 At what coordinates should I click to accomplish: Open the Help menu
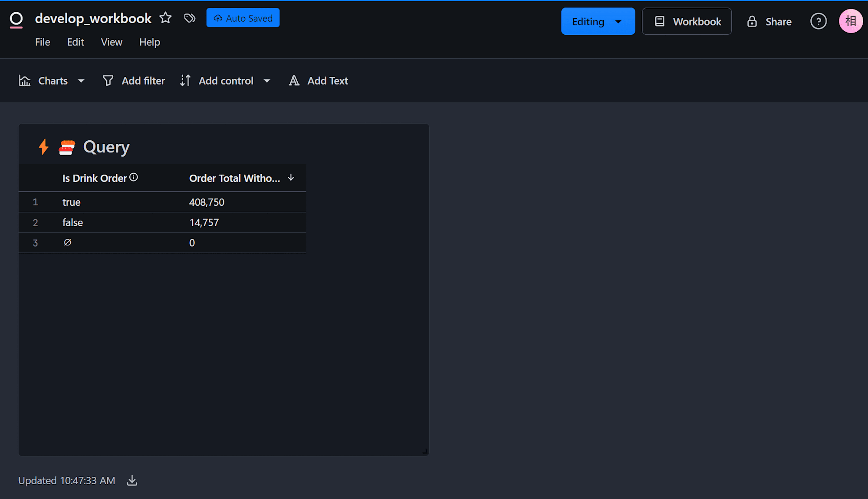150,42
